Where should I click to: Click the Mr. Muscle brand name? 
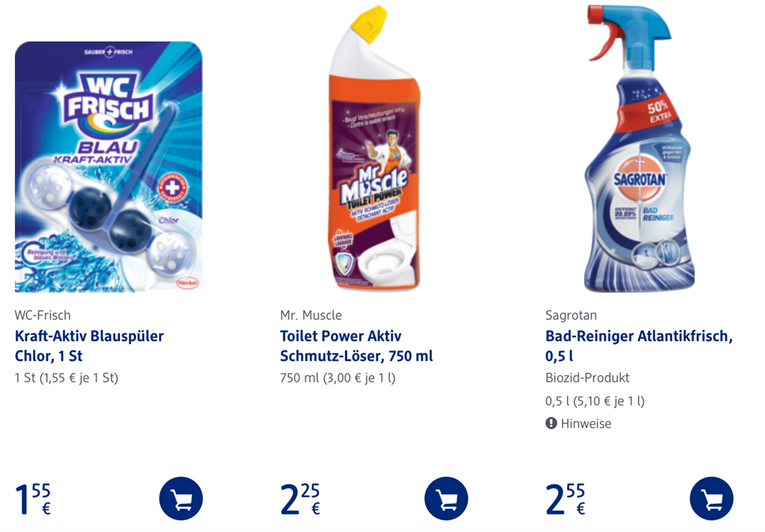tap(311, 315)
